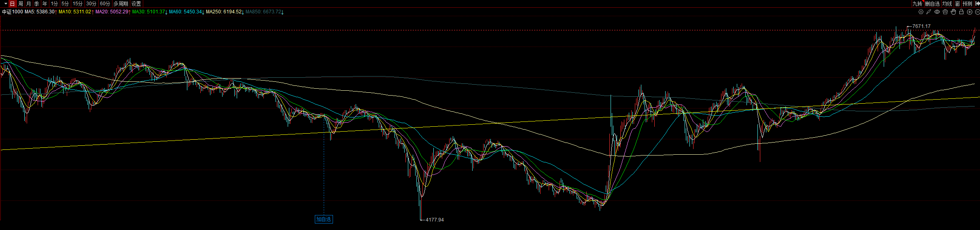
Task: Open the chart settings gear icon
Action: coord(921,12)
